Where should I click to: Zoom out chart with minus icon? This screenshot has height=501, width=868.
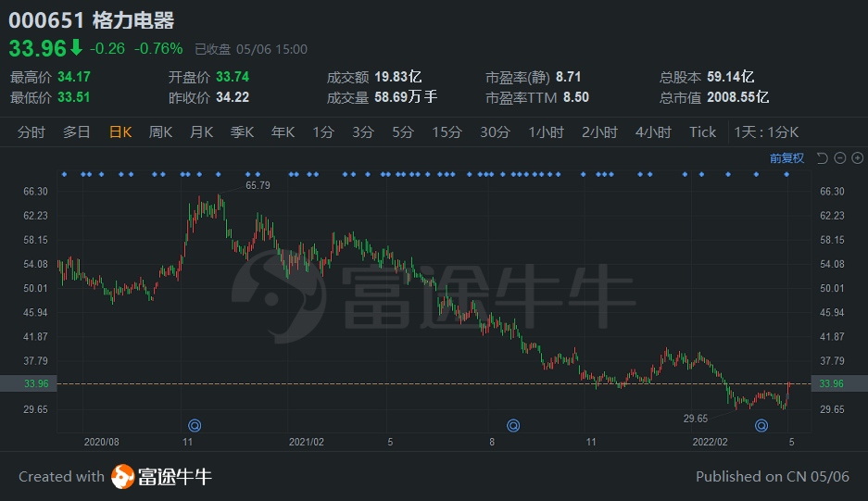pyautogui.click(x=840, y=158)
